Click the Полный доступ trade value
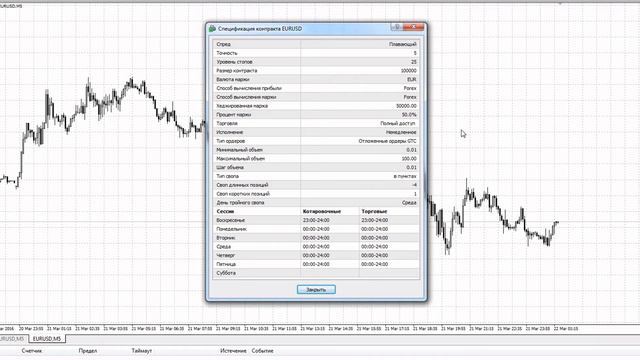 398,123
